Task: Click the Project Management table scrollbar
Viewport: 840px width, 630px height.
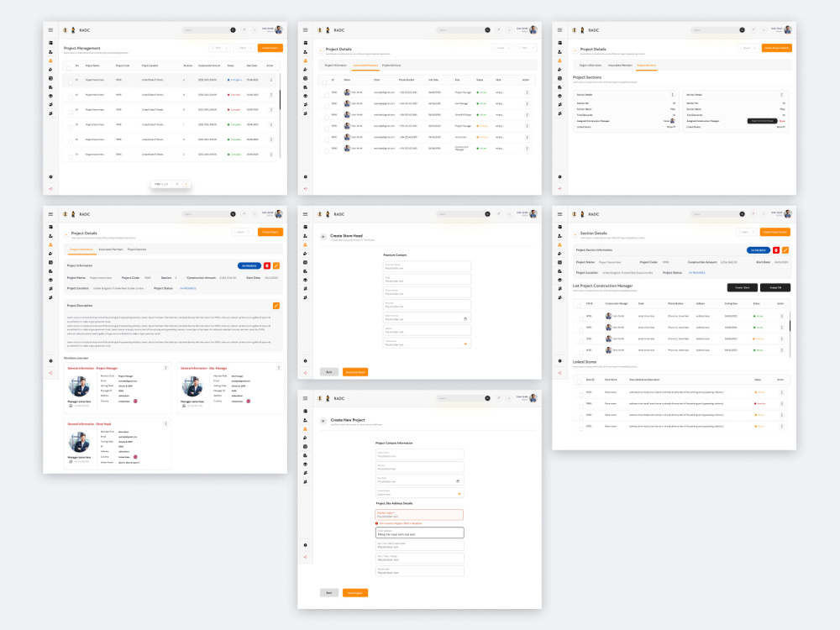Action: click(x=281, y=102)
